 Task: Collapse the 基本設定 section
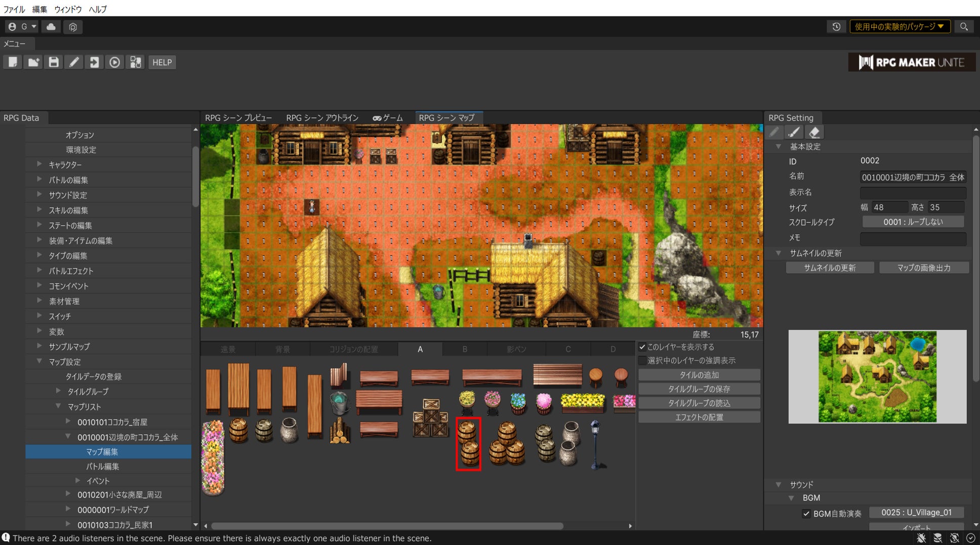779,147
